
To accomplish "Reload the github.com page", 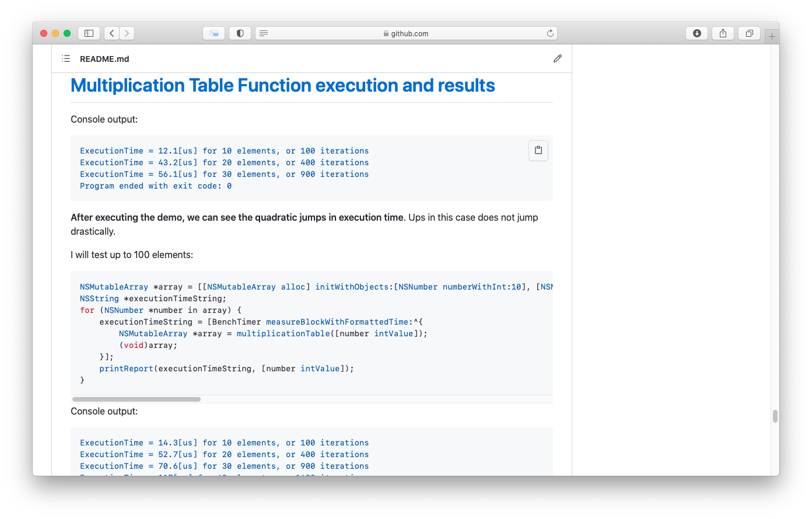I will coord(550,33).
